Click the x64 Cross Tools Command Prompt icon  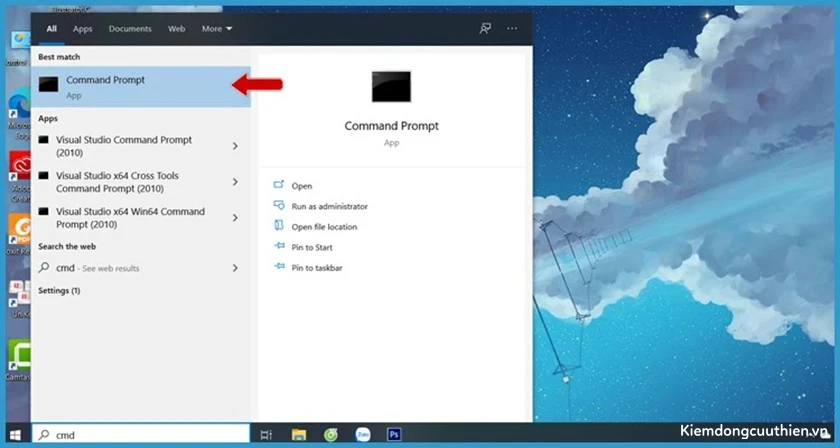pos(44,176)
